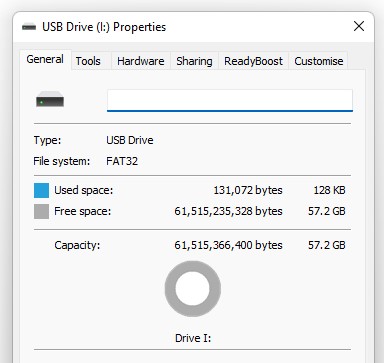Open the Hardware tab
The height and width of the screenshot is (363, 384).
click(141, 61)
